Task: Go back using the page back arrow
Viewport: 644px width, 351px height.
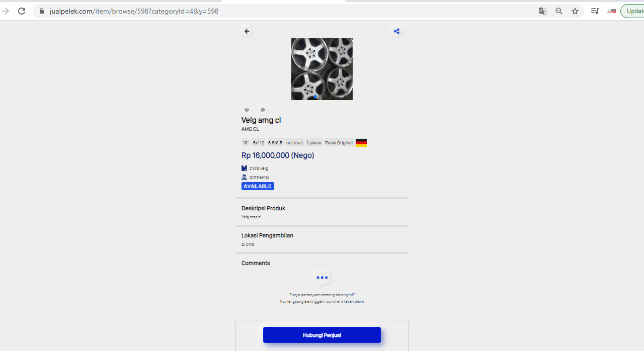Action: [247, 31]
